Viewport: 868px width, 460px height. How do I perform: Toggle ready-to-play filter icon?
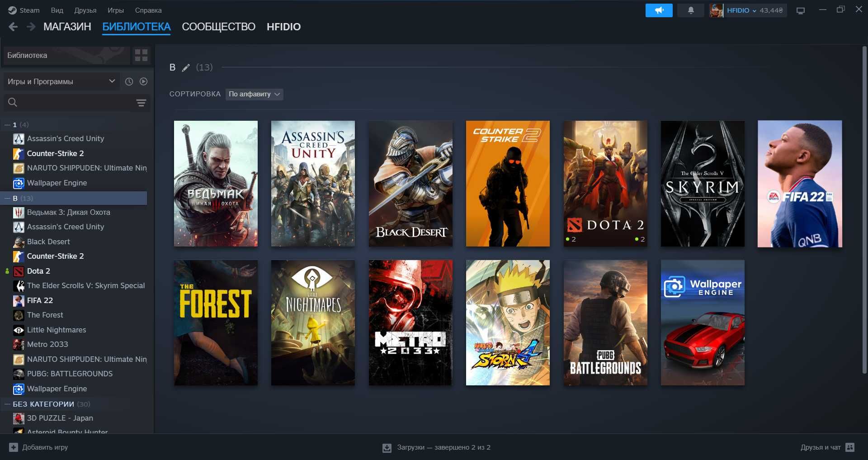[144, 81]
